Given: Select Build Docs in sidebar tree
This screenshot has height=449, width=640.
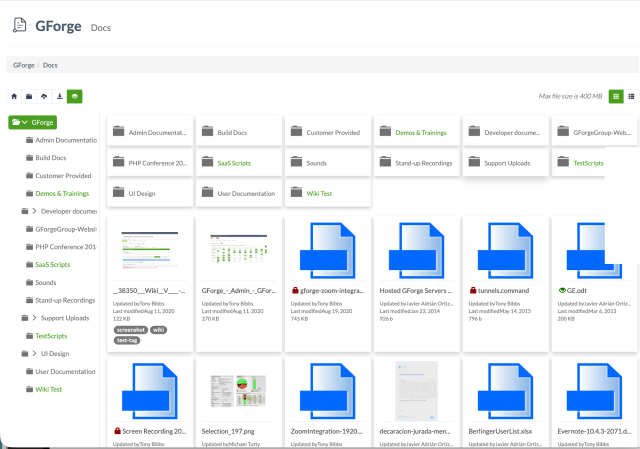Looking at the screenshot, I should click(x=46, y=158).
